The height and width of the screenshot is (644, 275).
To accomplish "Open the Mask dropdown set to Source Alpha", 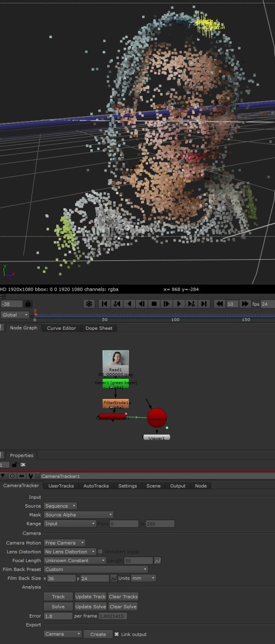I will point(79,514).
